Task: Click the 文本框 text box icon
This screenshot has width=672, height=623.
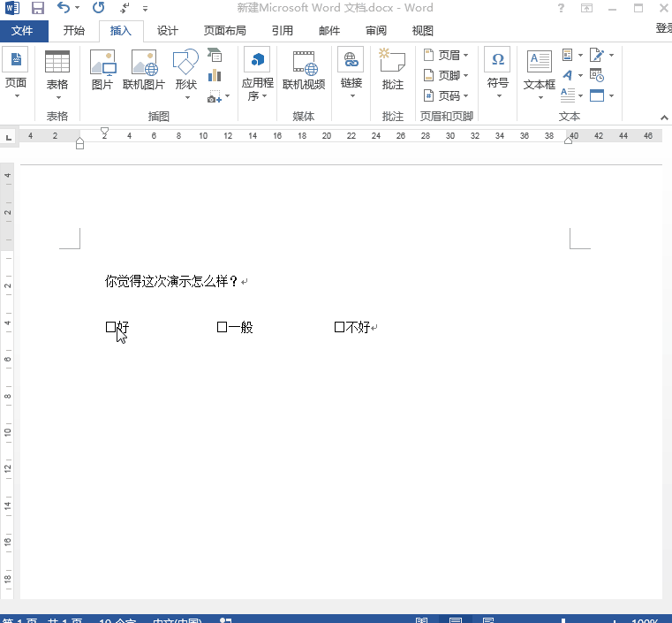Action: pos(540,61)
